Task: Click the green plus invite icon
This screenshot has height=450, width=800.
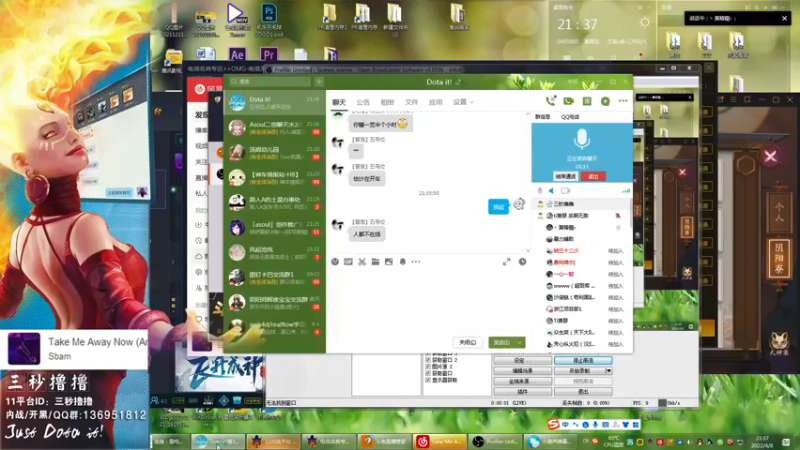Action: pos(605,101)
